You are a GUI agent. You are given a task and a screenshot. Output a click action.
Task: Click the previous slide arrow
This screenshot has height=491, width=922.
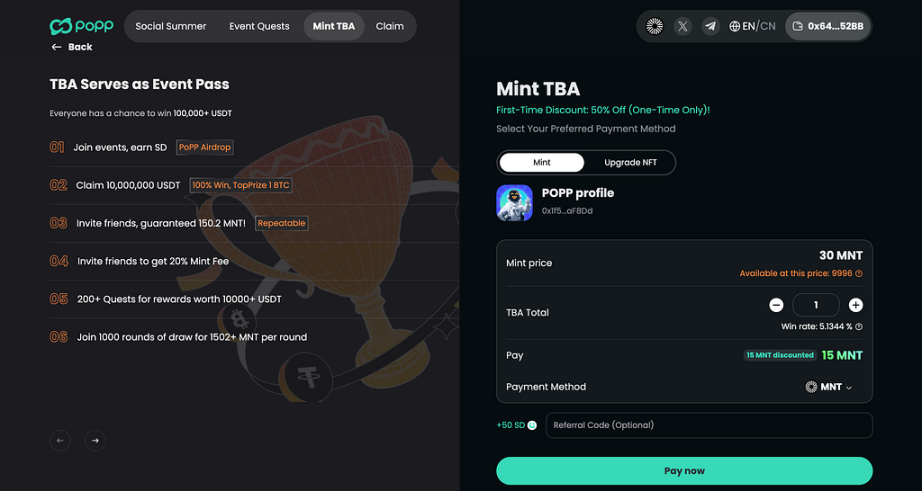pos(60,440)
